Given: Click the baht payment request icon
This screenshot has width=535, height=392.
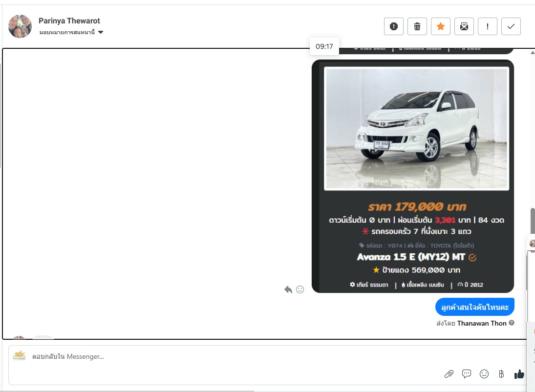Looking at the screenshot, I should pos(501,374).
